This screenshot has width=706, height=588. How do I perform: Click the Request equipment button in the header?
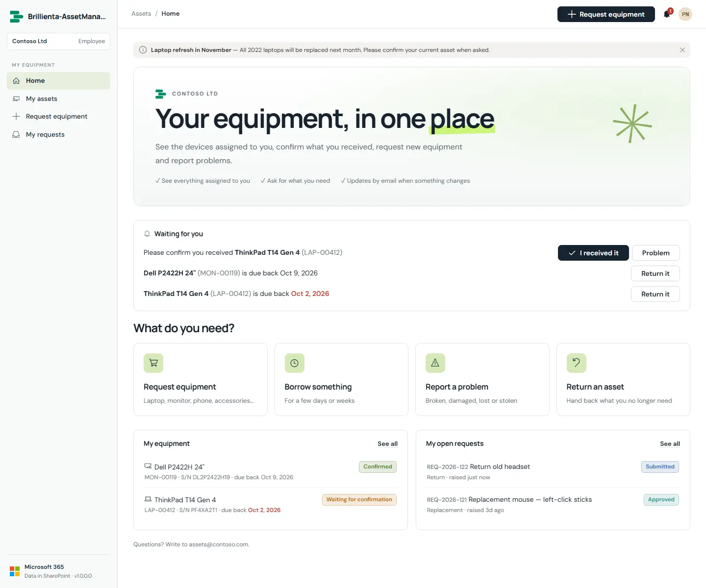click(606, 14)
